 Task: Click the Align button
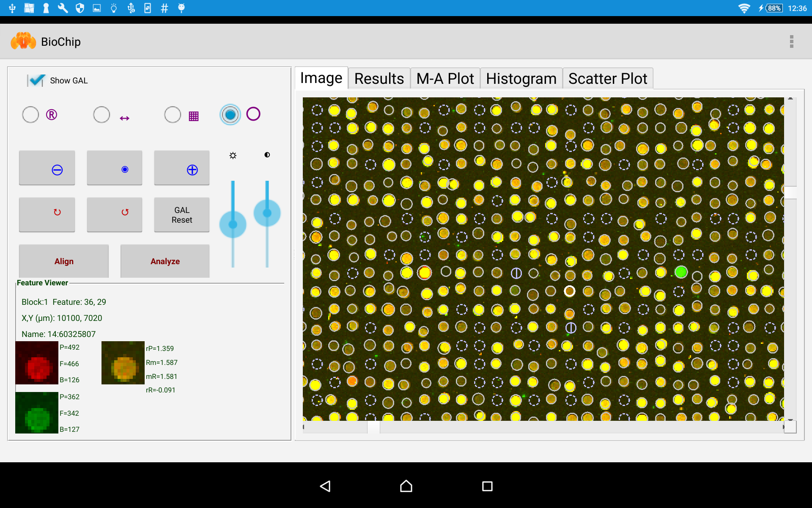(x=64, y=261)
